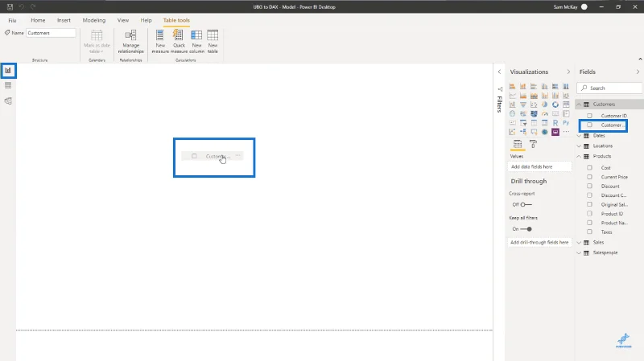
Task: Insert a Map visual
Action: (x=512, y=113)
